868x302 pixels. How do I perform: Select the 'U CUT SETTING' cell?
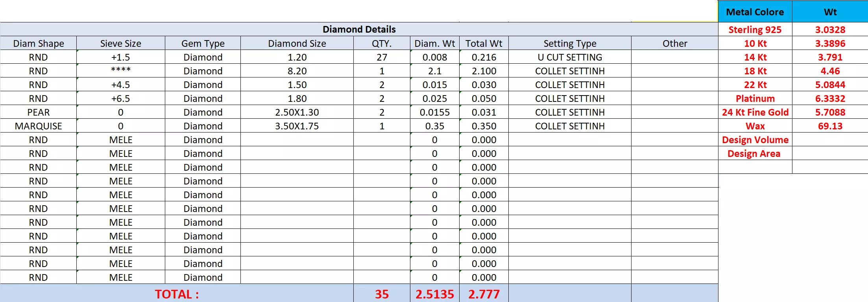pos(570,57)
